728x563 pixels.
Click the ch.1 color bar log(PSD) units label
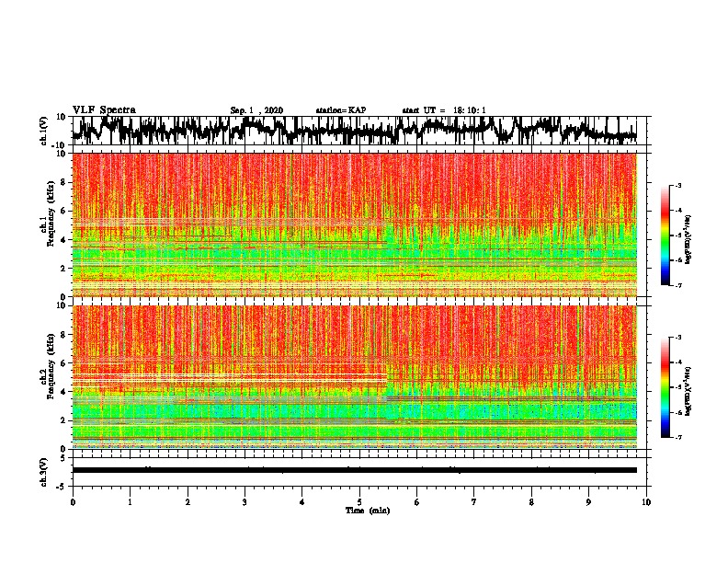(x=688, y=240)
